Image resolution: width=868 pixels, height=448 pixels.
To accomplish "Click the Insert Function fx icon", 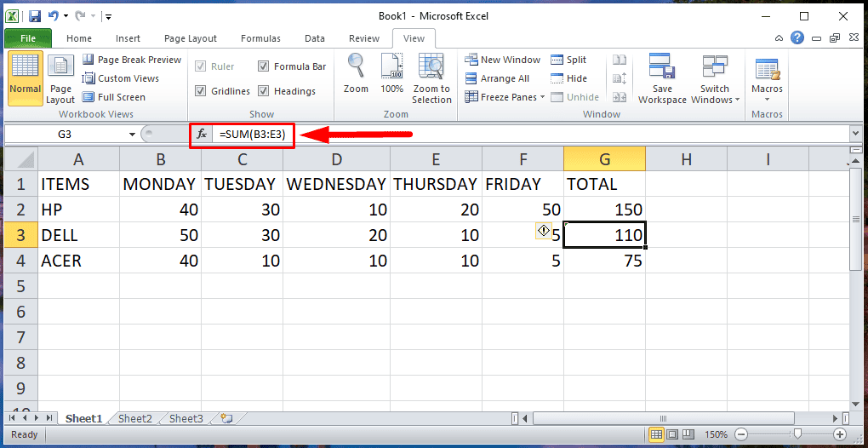I will tap(202, 135).
